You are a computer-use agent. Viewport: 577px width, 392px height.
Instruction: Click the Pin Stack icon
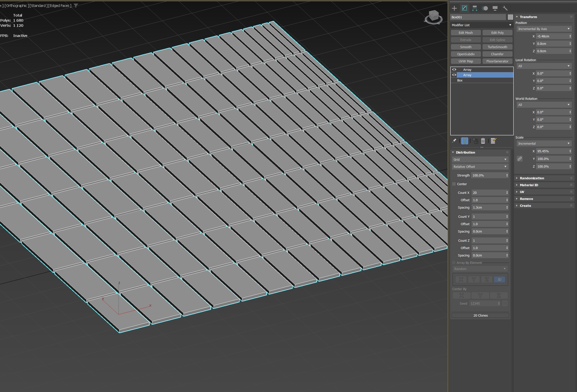click(x=454, y=141)
